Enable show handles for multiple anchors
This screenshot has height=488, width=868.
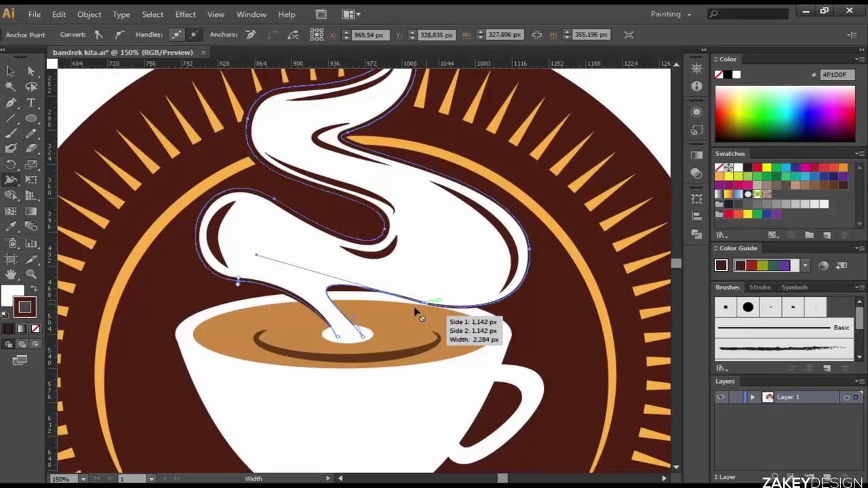click(176, 35)
